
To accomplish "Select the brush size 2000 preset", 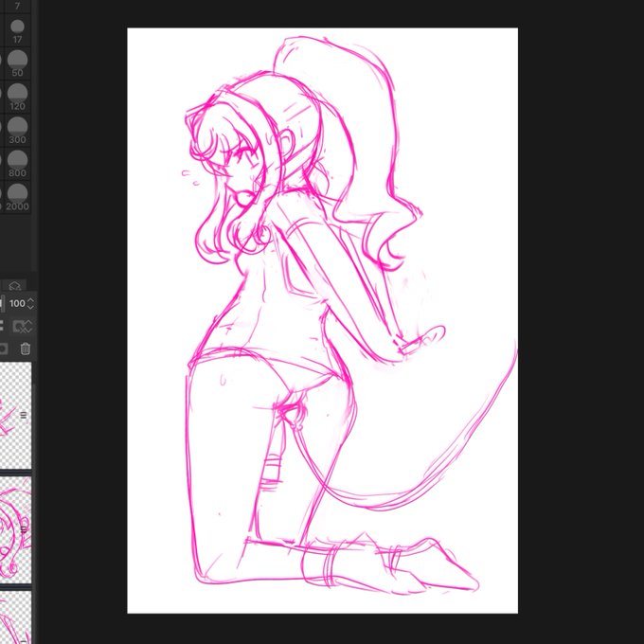I will 17,198.
